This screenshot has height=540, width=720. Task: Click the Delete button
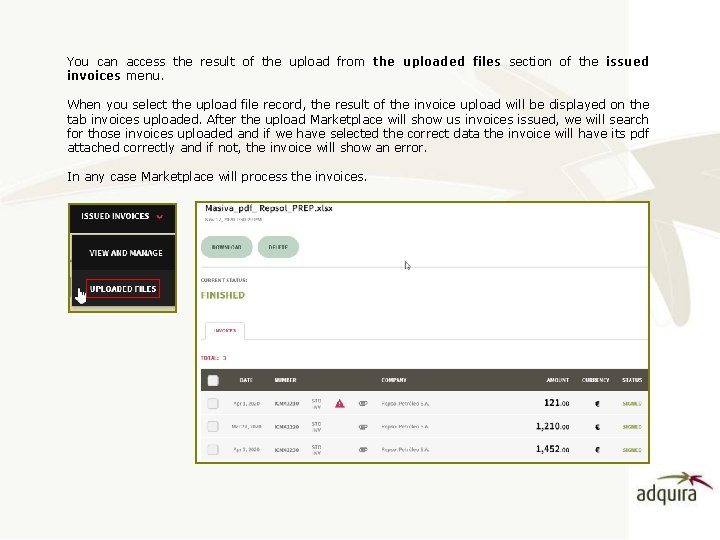pos(278,247)
